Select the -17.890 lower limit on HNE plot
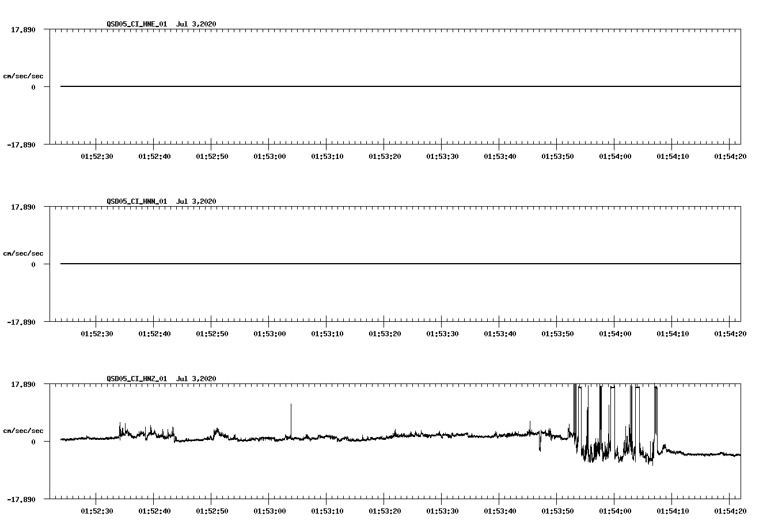 point(21,145)
